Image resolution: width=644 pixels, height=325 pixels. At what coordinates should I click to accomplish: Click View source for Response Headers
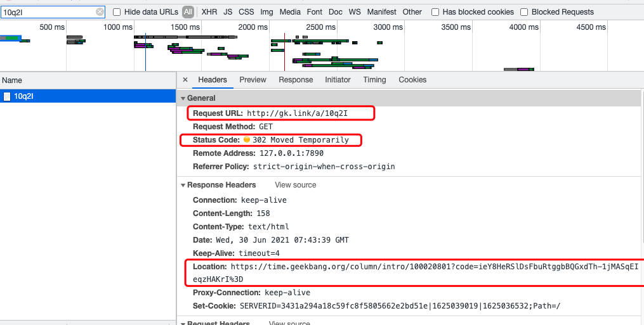click(x=295, y=185)
